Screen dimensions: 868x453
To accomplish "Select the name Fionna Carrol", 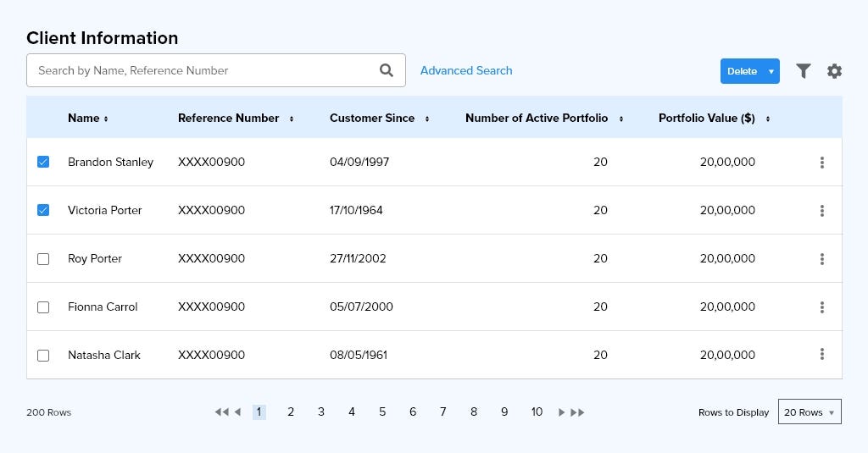I will coord(103,307).
